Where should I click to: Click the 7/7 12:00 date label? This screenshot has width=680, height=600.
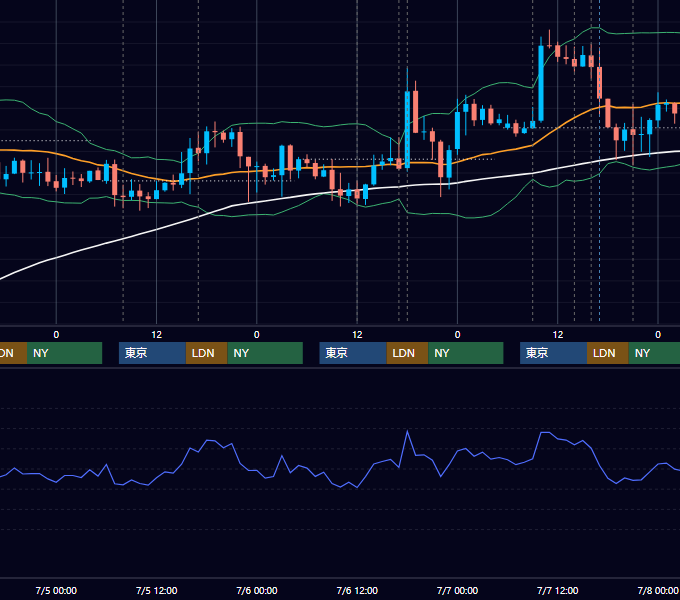tap(557, 590)
